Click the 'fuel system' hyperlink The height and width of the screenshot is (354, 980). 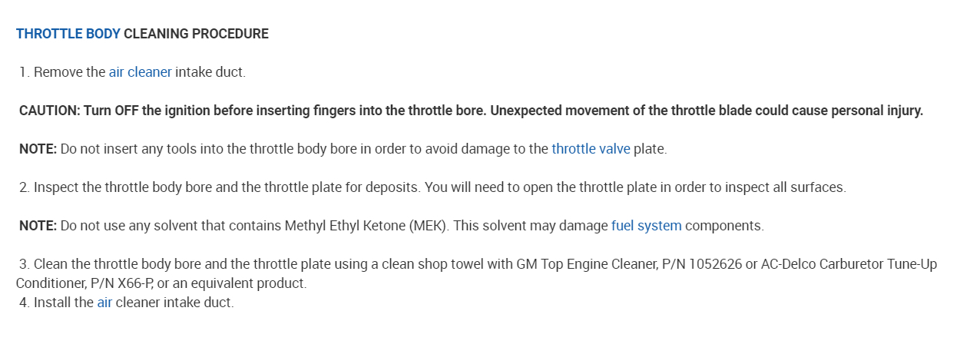coord(646,226)
